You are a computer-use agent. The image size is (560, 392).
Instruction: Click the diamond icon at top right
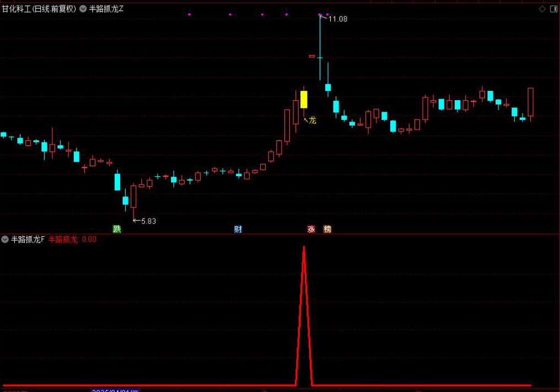(x=541, y=9)
